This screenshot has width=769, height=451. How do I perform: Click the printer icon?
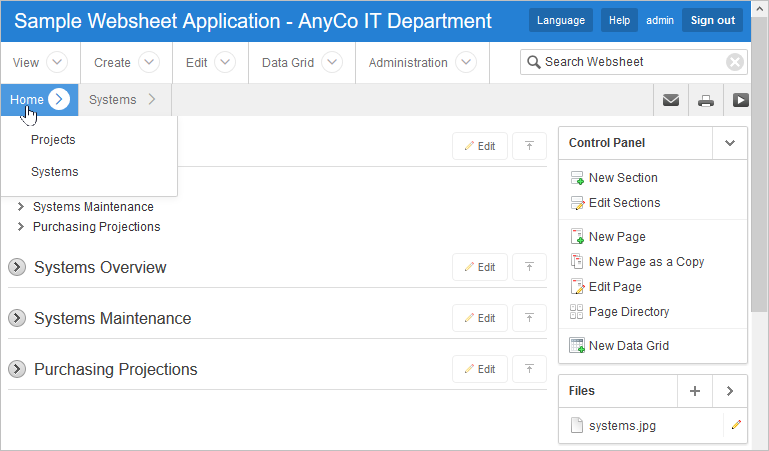coord(706,100)
